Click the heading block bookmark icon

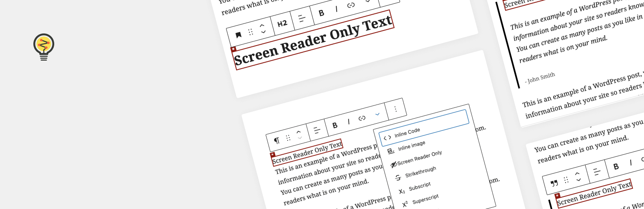click(x=239, y=35)
